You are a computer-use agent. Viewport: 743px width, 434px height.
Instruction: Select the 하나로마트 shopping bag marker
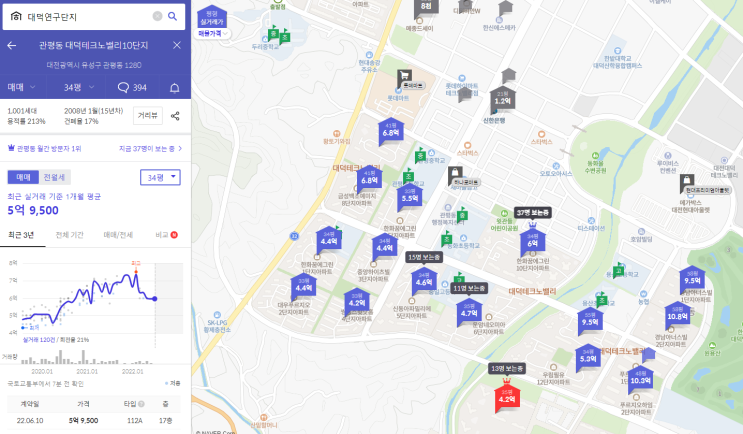coord(455,173)
